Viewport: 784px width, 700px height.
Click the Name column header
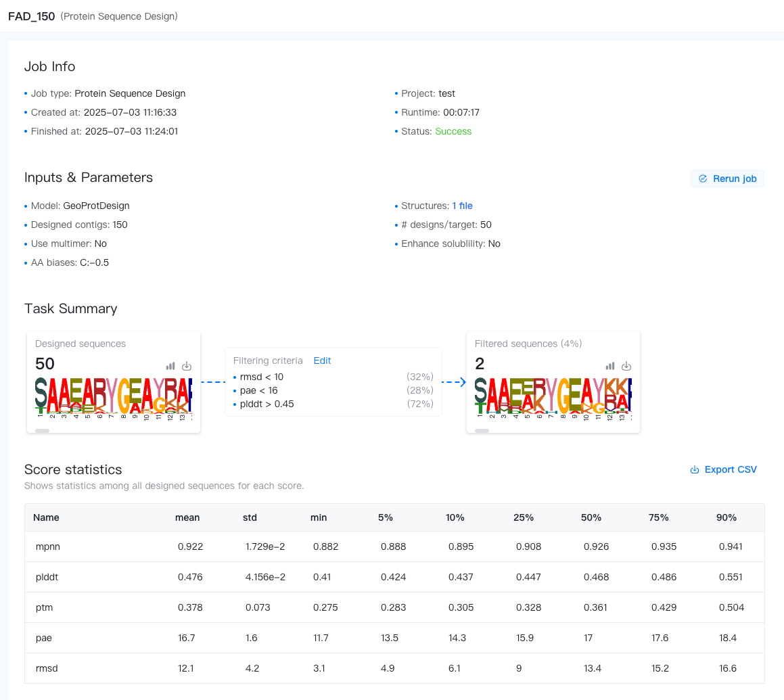[46, 517]
